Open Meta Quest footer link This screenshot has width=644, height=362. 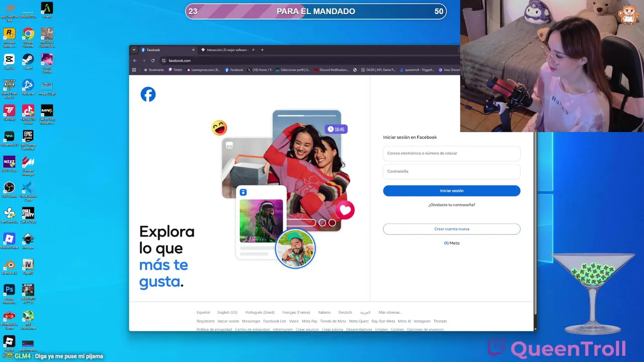point(359,321)
